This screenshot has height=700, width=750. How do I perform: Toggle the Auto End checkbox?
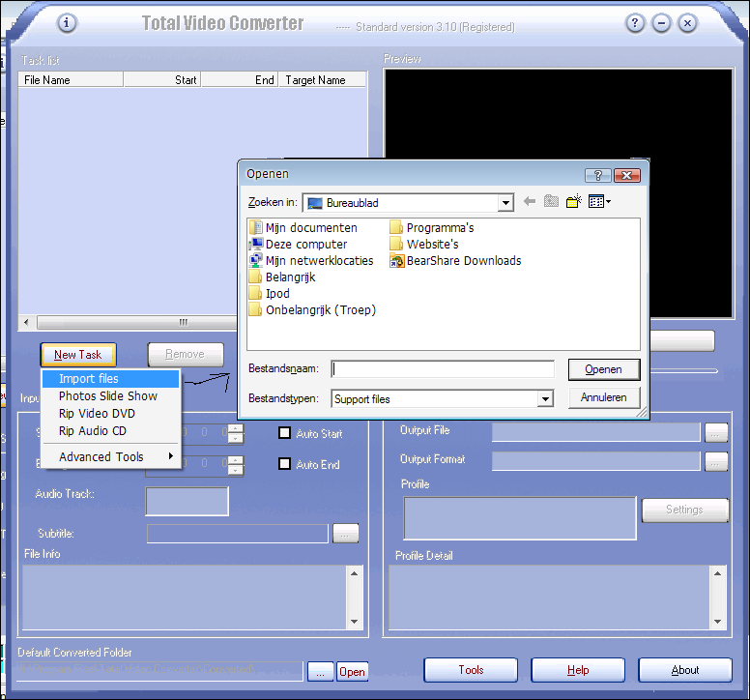pos(284,464)
